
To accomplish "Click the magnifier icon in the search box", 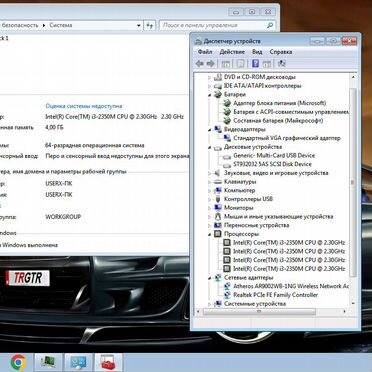I will coord(270,25).
